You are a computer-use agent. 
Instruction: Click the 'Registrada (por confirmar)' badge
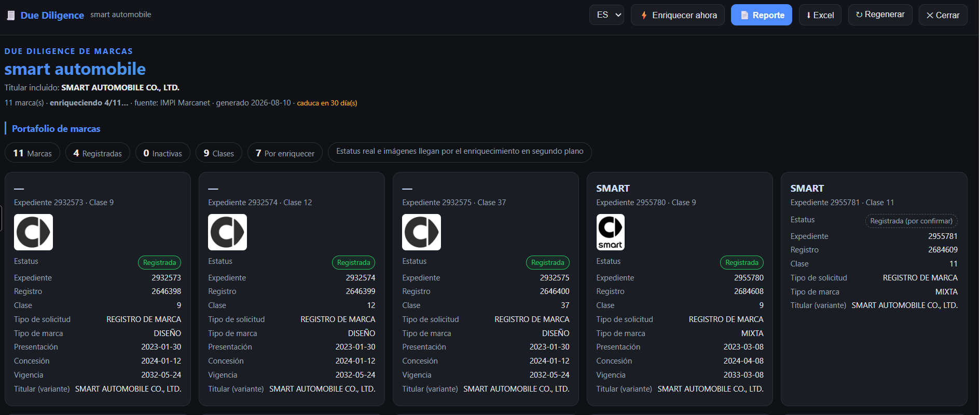[912, 221]
